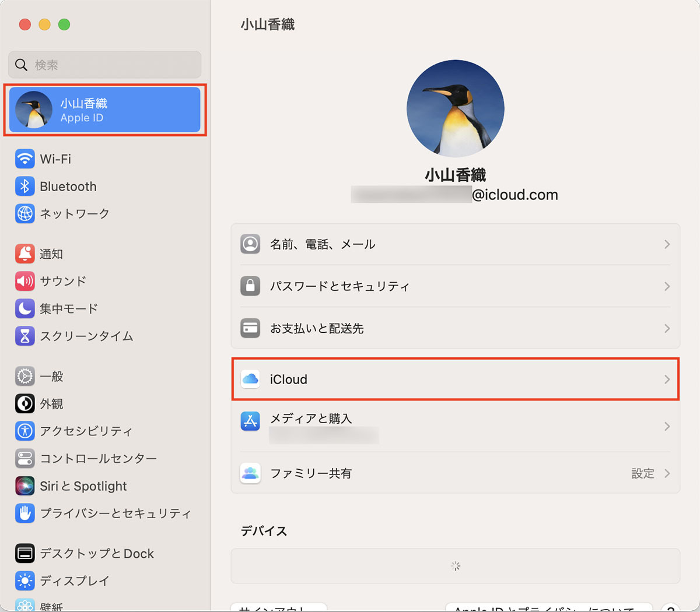
Task: Open the コントロールセンター sidebar label
Action: tap(99, 458)
